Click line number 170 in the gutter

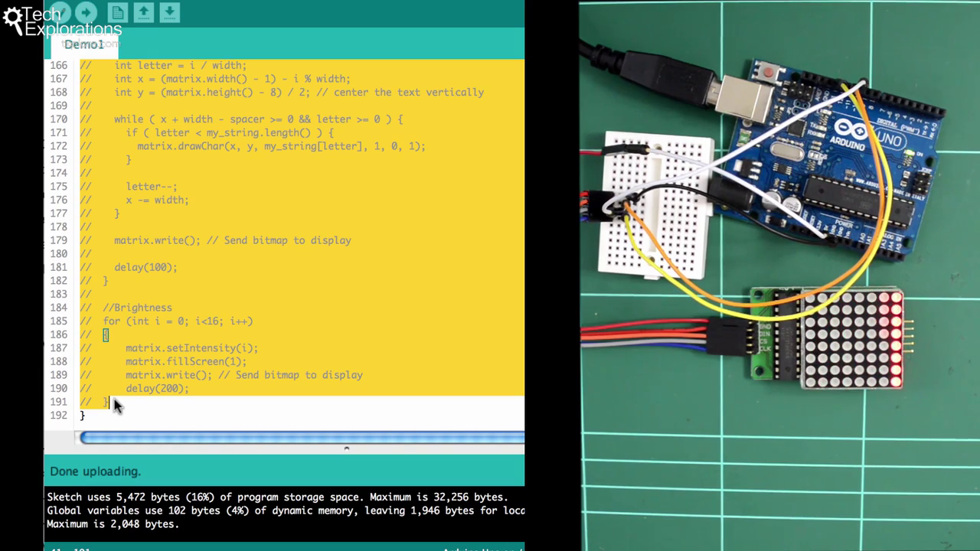58,119
